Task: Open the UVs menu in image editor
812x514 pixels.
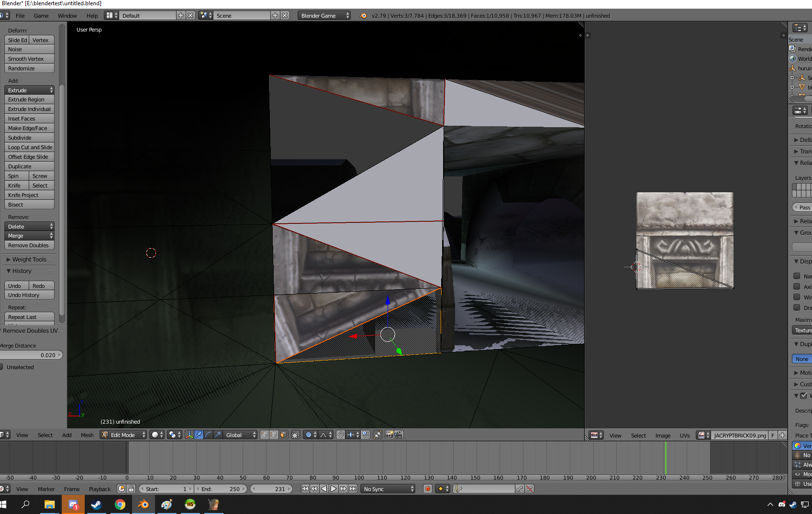Action: [x=685, y=436]
